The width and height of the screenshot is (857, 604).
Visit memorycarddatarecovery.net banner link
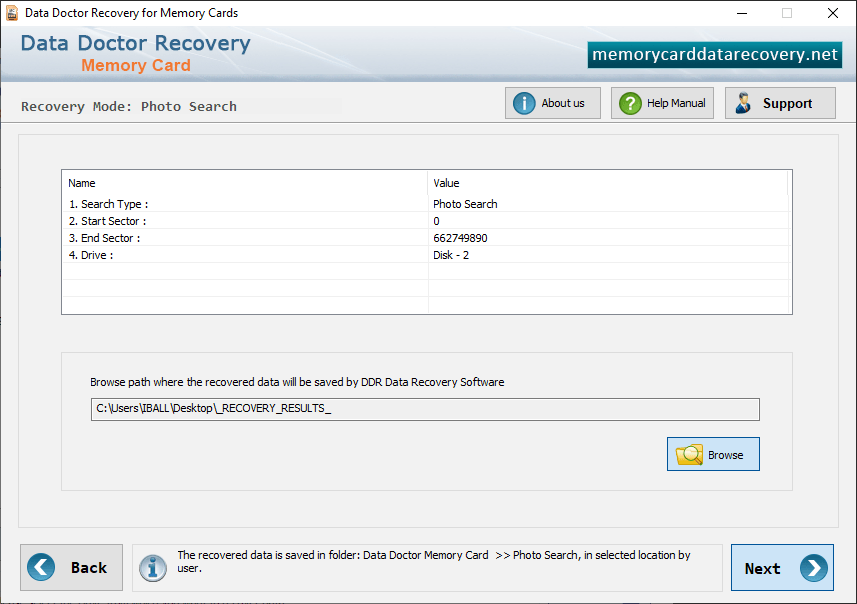[714, 55]
